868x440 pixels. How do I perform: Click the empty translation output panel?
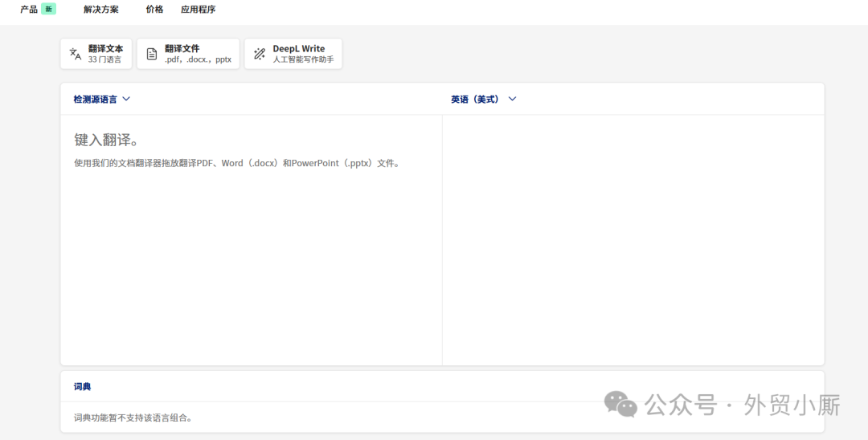(633, 240)
